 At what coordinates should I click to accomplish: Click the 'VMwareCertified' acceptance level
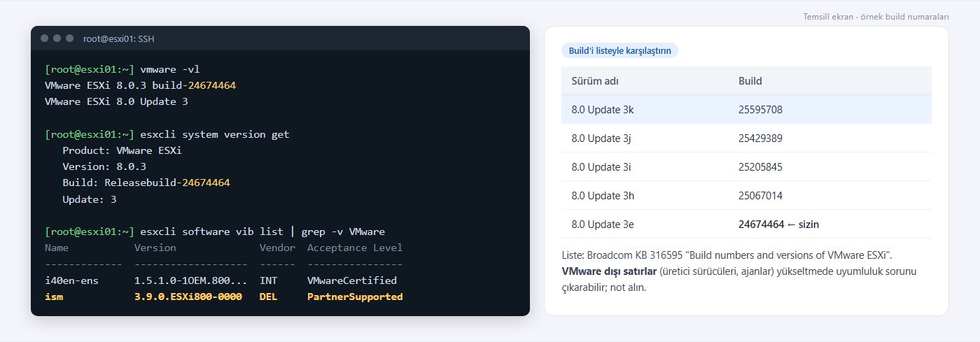tap(352, 280)
